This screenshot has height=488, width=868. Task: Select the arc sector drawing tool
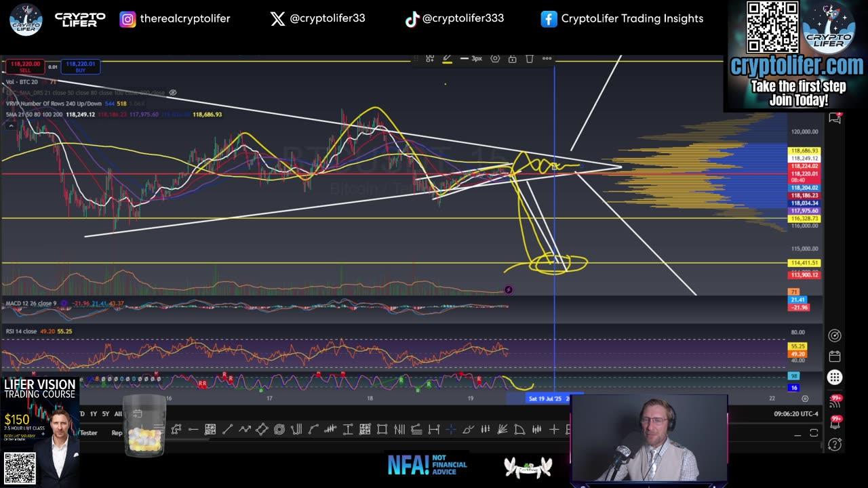(519, 429)
